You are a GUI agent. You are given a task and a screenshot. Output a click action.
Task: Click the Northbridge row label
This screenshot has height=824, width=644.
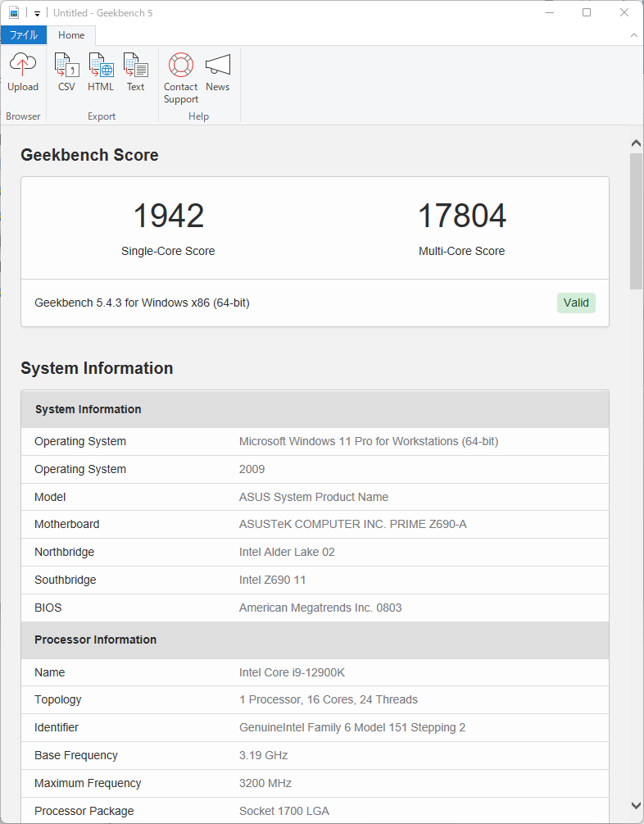click(65, 552)
